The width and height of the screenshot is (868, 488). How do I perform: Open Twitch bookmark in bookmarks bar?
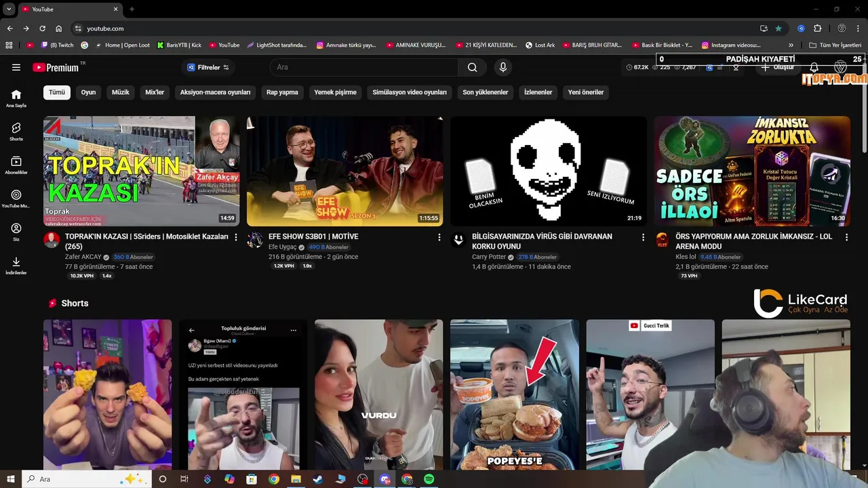[x=56, y=45]
